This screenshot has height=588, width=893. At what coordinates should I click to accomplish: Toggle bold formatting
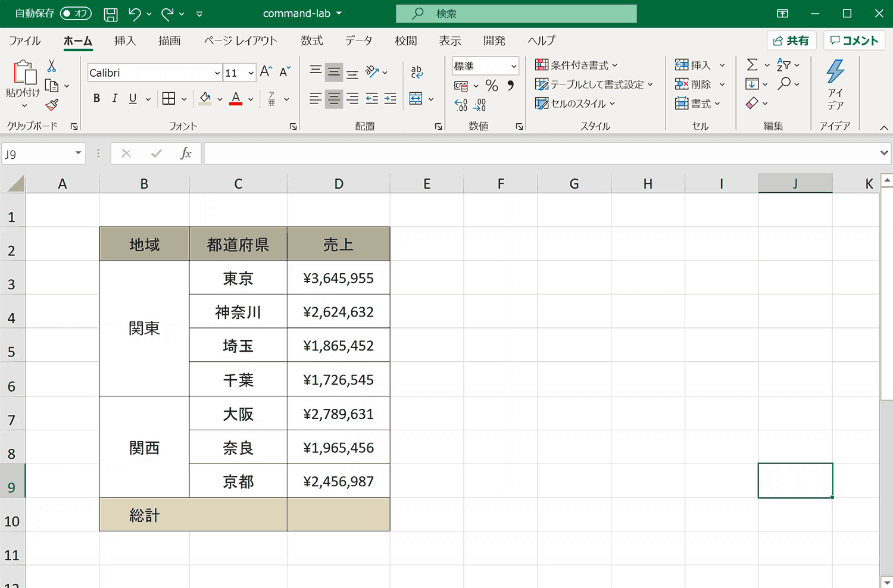click(96, 98)
